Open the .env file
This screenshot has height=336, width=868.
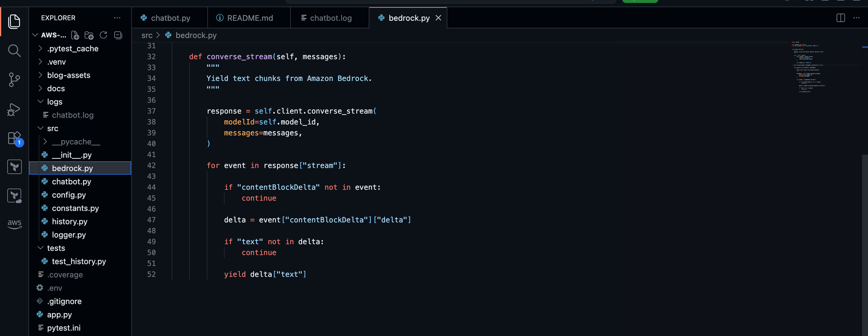coord(80,288)
